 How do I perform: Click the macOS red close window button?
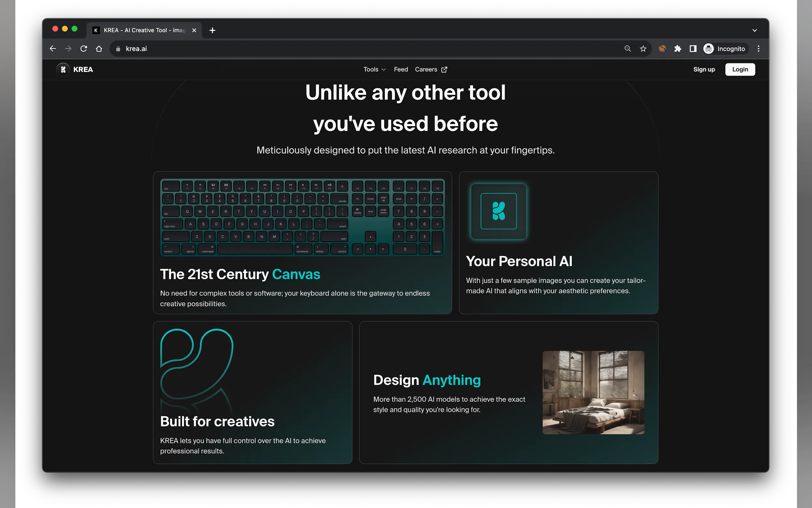[x=55, y=29]
